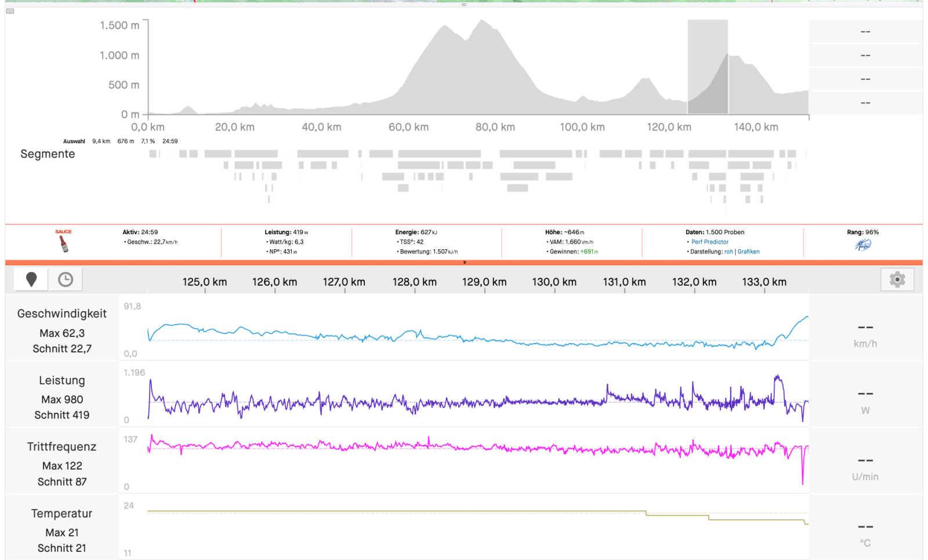Click the map resize handle at top center

pos(464,5)
